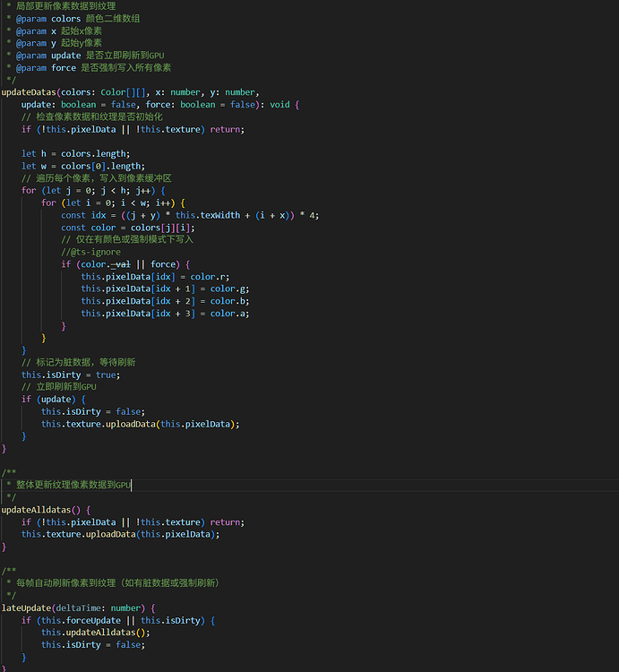Screen dimensions: 619x672
Task: Click color.a assignment line
Action: coord(165,314)
